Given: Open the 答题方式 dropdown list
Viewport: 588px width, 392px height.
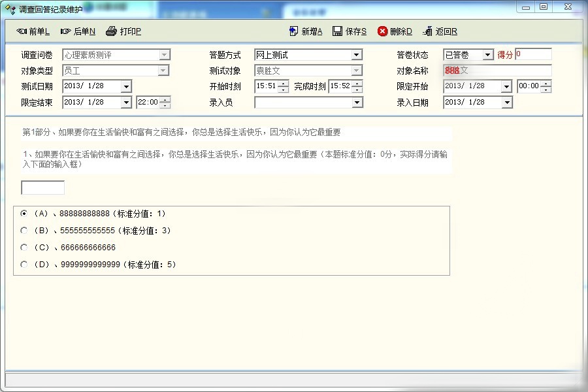Looking at the screenshot, I should [357, 55].
